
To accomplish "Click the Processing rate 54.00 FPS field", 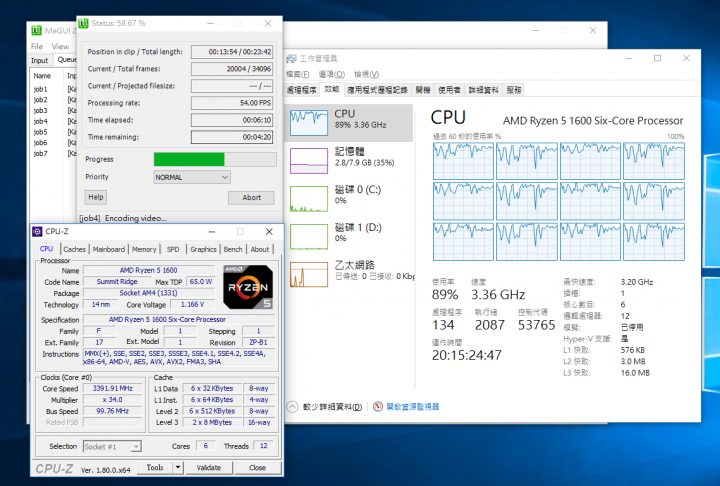I will tap(232, 103).
